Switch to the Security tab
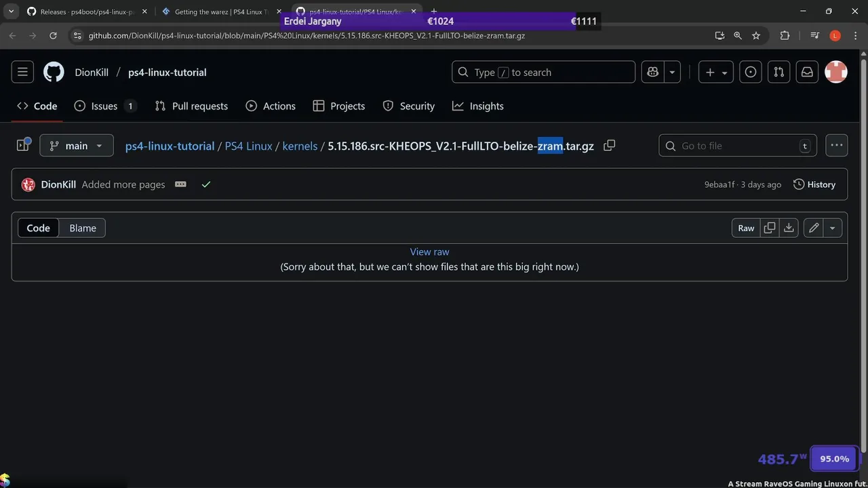Viewport: 868px width, 488px height. click(x=409, y=106)
